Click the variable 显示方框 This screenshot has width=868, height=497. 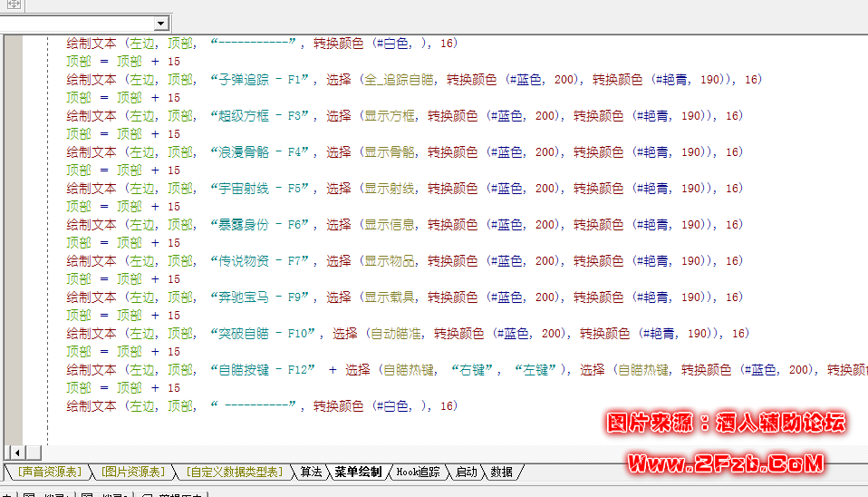[x=390, y=116]
